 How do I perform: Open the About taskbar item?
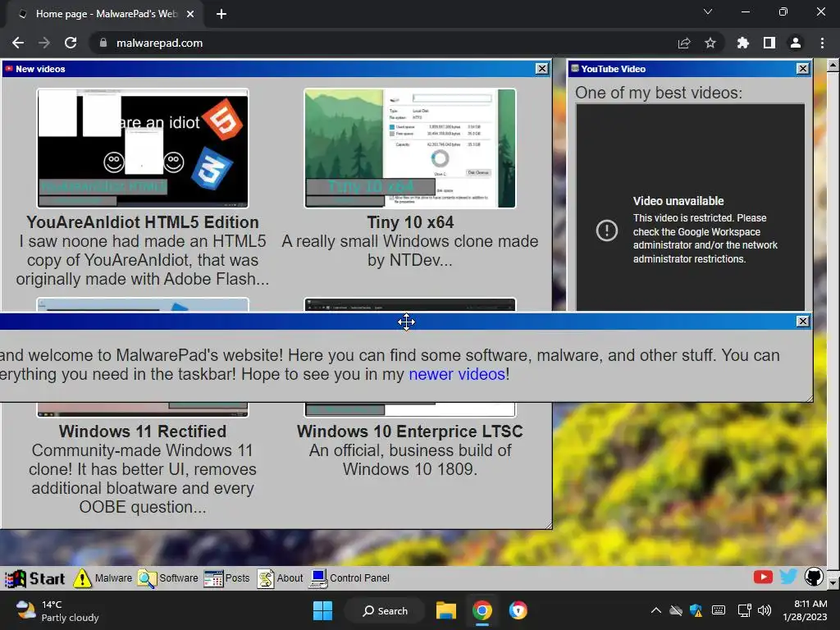(281, 578)
